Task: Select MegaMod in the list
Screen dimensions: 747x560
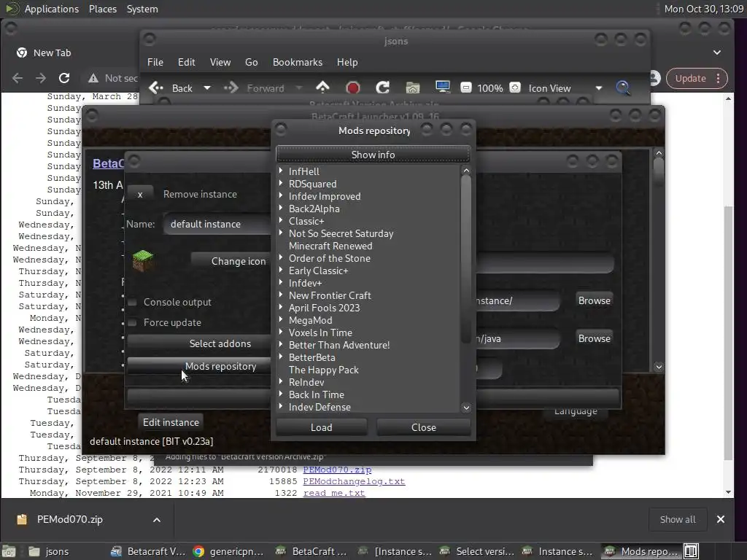Action: click(310, 321)
